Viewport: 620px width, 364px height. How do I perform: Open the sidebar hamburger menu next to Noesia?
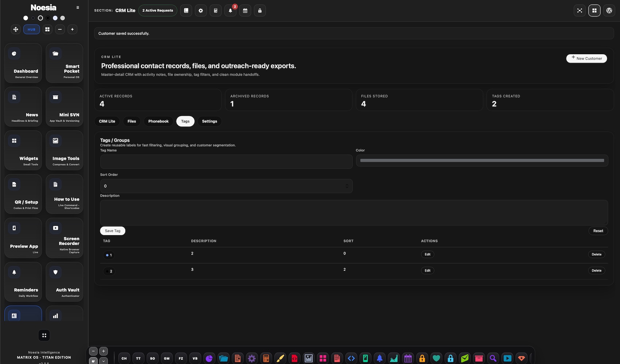[78, 8]
